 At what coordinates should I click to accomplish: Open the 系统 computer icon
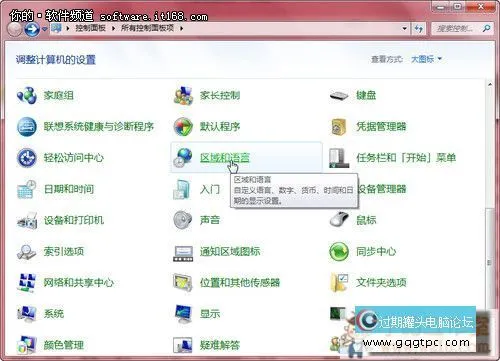pos(27,314)
